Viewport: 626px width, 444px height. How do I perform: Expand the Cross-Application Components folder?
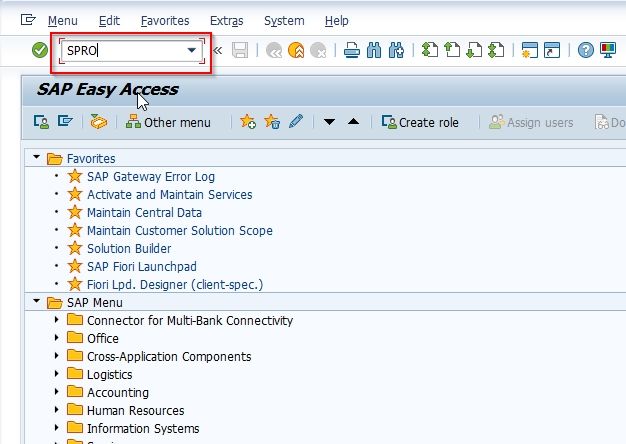pyautogui.click(x=56, y=355)
